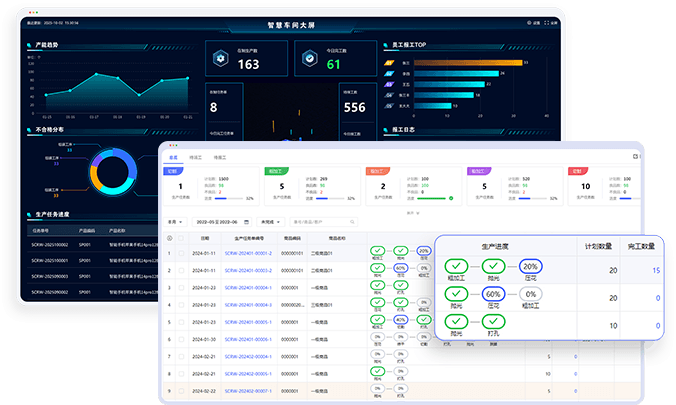Click the green checkmark above 精加工 in popup
The image size is (676, 405).
pyautogui.click(x=454, y=266)
